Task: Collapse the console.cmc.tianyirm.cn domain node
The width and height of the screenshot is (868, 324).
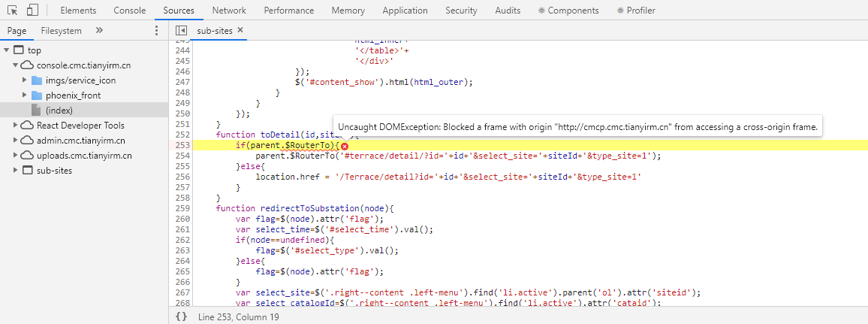Action: pyautogui.click(x=17, y=65)
